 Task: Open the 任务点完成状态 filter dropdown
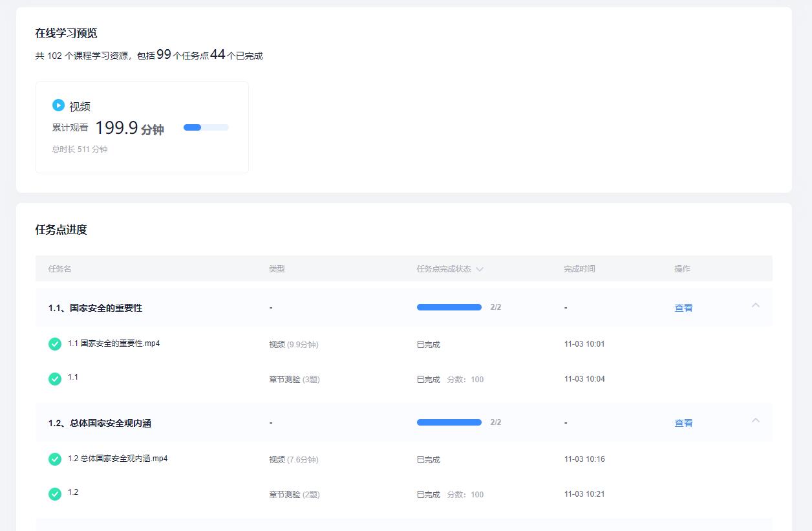point(479,269)
